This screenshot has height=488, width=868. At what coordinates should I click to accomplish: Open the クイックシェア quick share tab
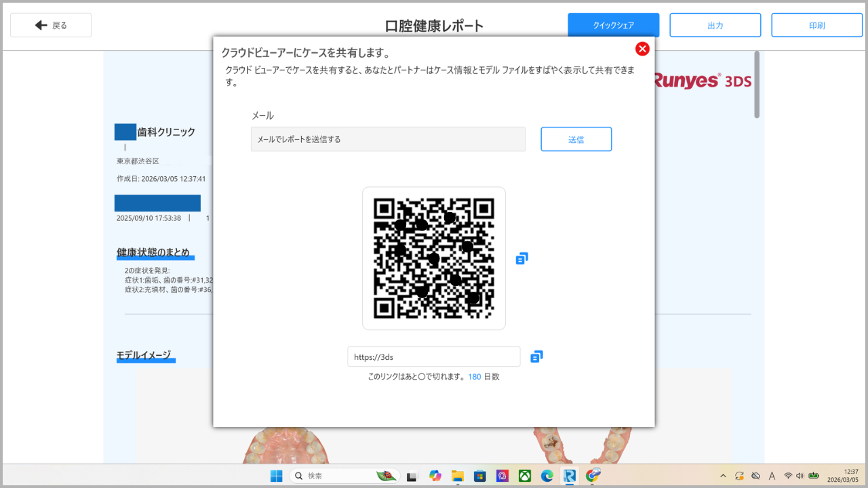pyautogui.click(x=613, y=25)
